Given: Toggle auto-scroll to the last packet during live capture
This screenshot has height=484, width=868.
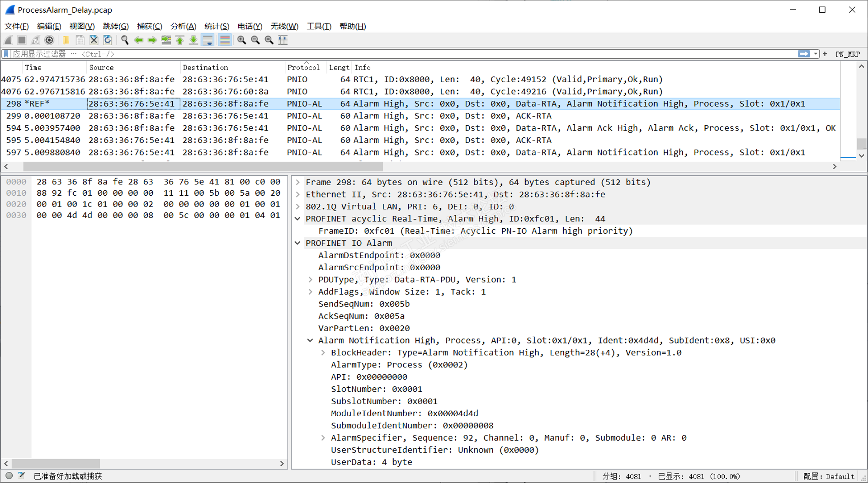Looking at the screenshot, I should pos(208,40).
